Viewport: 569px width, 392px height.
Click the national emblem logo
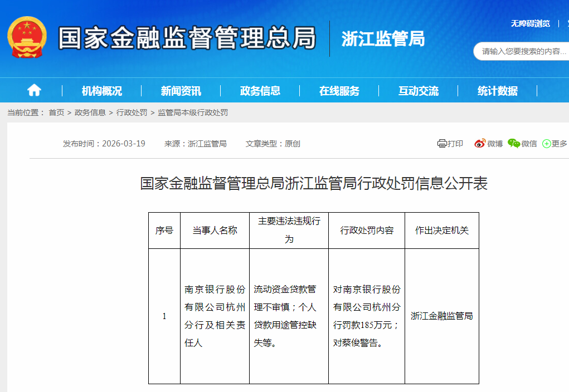click(26, 39)
